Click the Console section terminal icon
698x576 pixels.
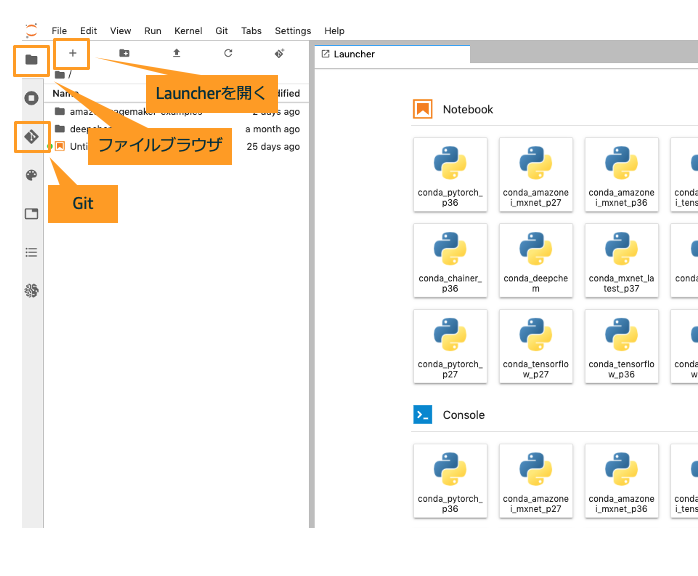coord(422,414)
